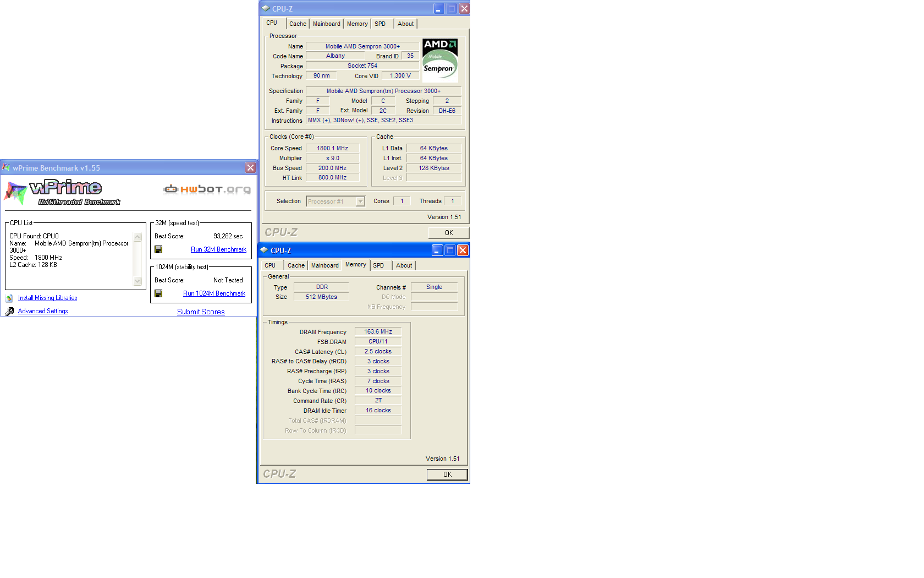Click the Technology 90 nm value
The image size is (924, 578).
322,76
